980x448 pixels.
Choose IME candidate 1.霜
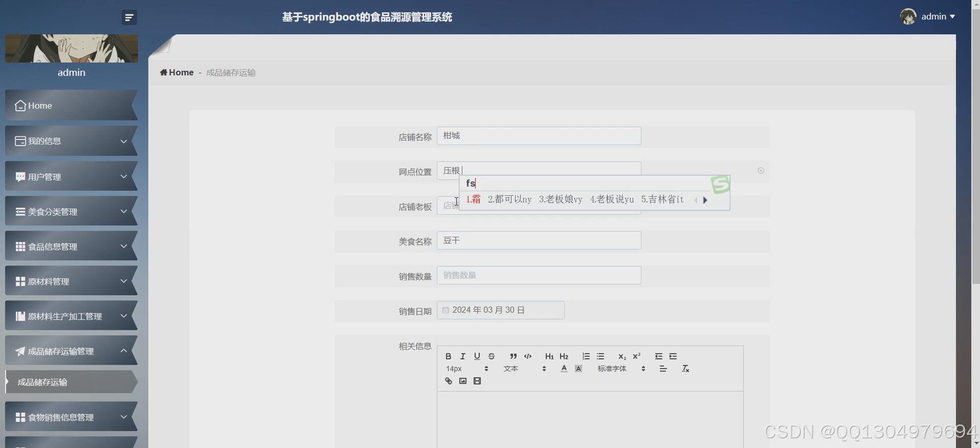pyautogui.click(x=473, y=199)
